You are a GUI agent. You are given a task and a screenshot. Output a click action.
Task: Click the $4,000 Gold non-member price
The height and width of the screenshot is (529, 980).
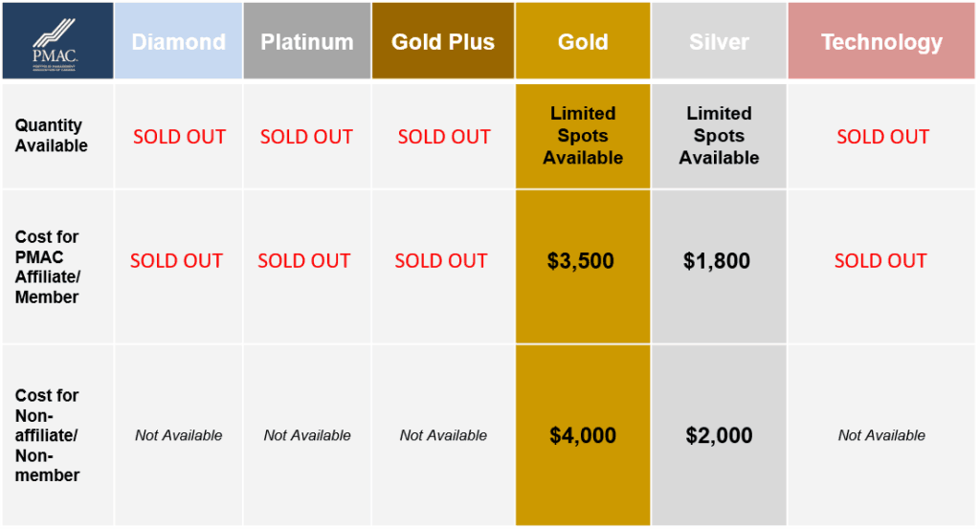[583, 434]
